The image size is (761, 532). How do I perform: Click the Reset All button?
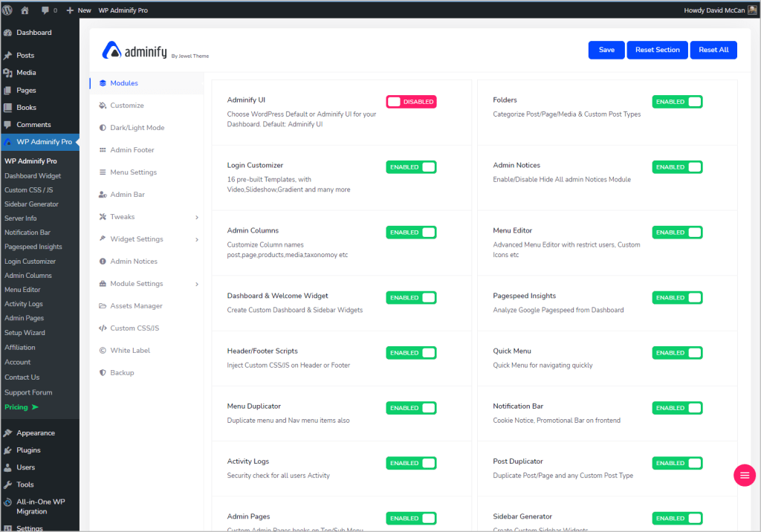point(713,50)
